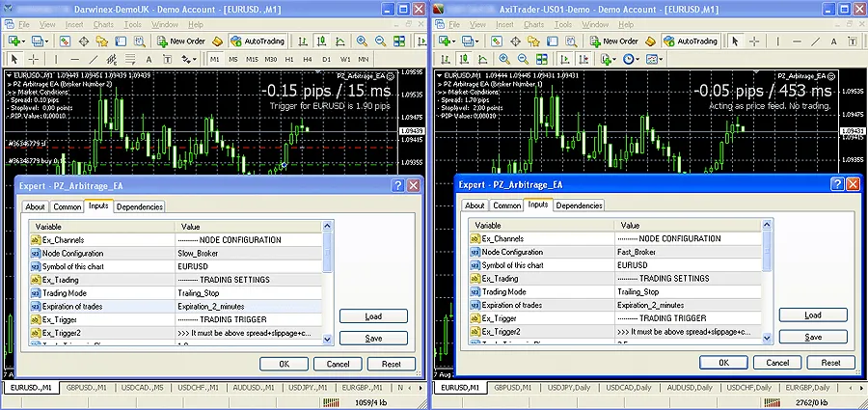Select H4 timeframe in Darwinex toolbar

[x=308, y=59]
